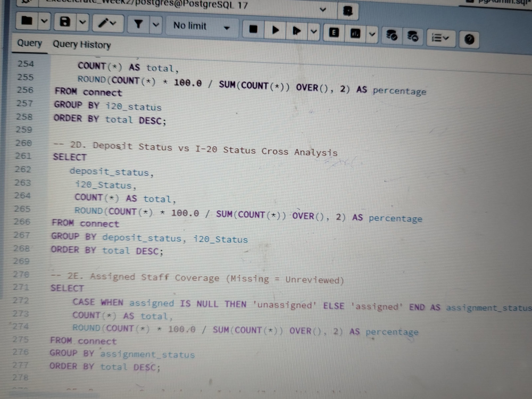
Task: Click 'ORDER BY total DESC;' on line 268
Action: pos(107,251)
